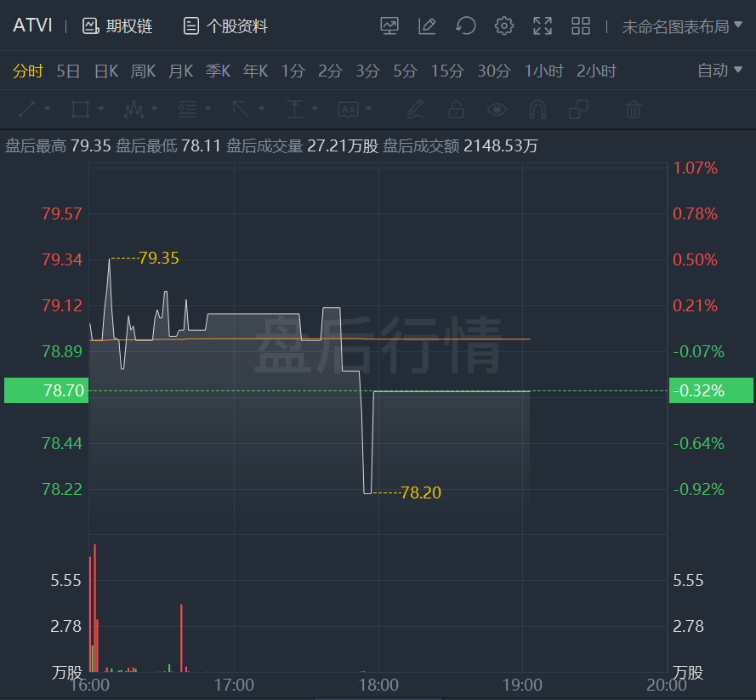756x700 pixels.
Task: Open 个股资料 stock information
Action: (x=225, y=26)
